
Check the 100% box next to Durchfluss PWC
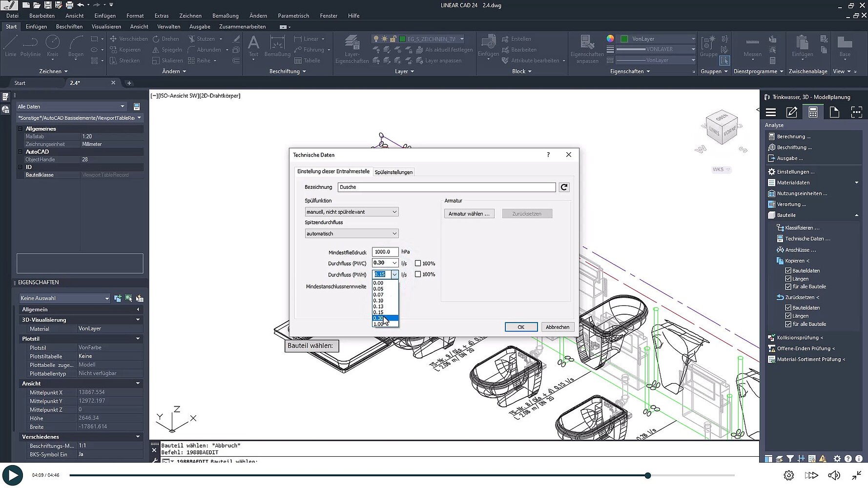418,263
